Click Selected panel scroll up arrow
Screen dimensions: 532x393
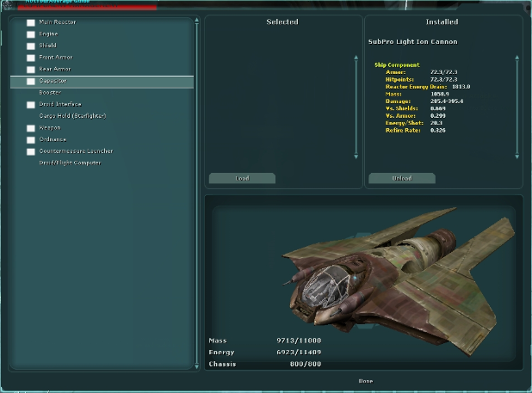[356, 58]
